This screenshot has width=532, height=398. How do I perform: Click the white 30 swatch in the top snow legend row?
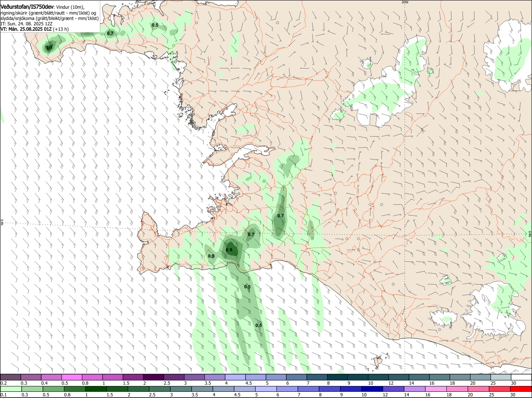[521, 377]
